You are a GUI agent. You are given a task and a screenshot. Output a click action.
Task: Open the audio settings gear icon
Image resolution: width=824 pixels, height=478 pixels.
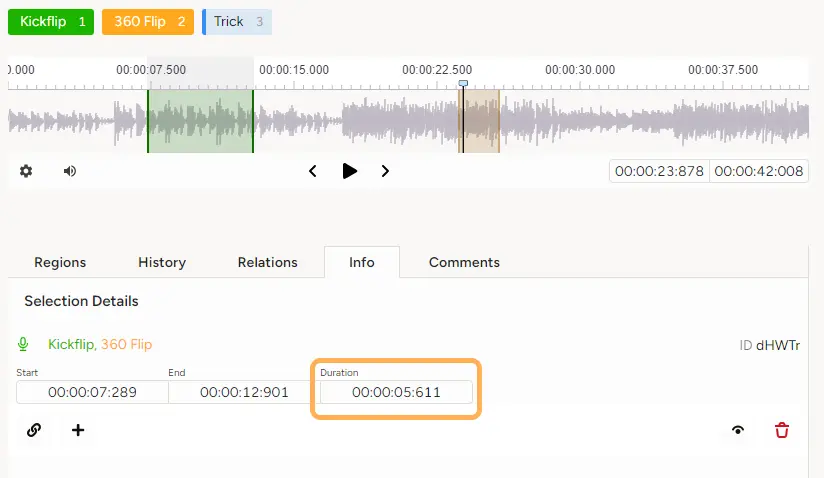pos(26,171)
